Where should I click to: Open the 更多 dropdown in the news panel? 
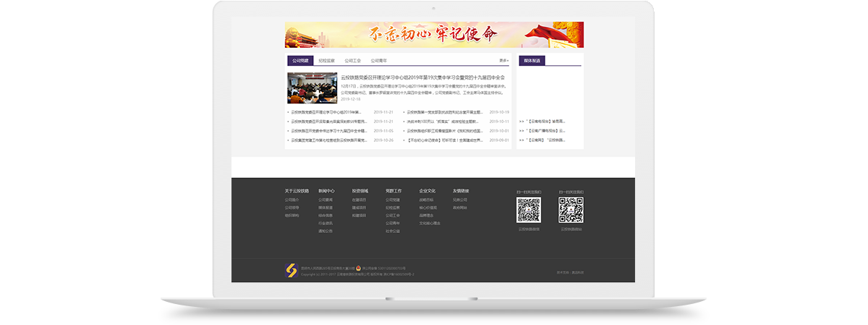point(503,61)
